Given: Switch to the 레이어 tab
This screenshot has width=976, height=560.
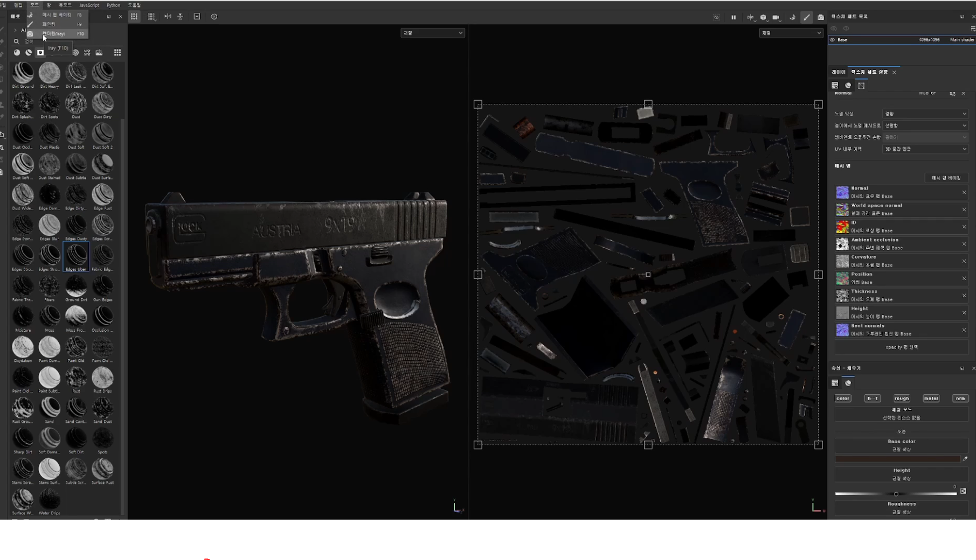Looking at the screenshot, I should pyautogui.click(x=838, y=72).
